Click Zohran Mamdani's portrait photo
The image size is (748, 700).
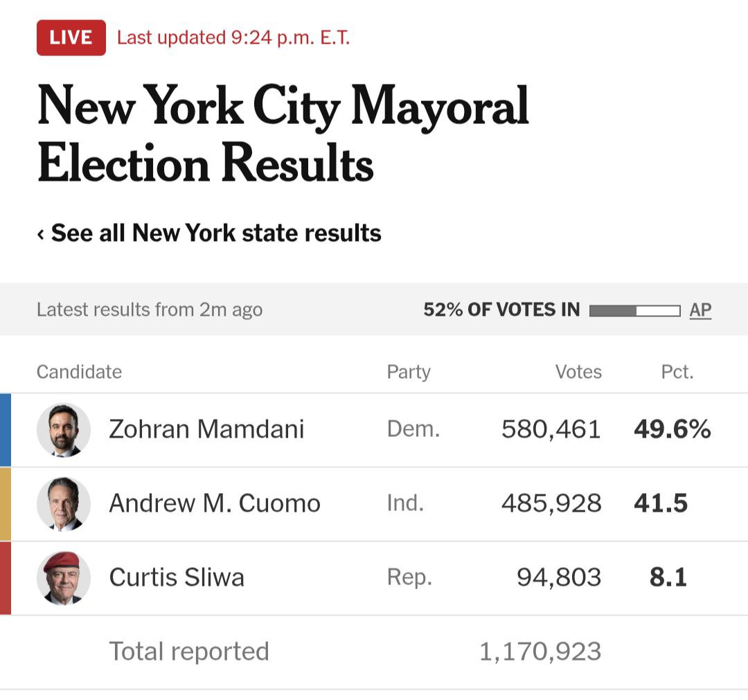64,430
